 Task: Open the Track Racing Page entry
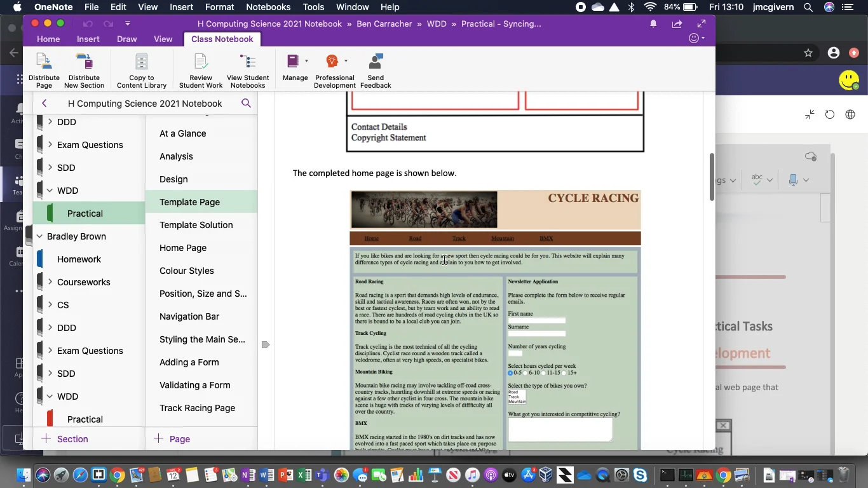[201, 408]
